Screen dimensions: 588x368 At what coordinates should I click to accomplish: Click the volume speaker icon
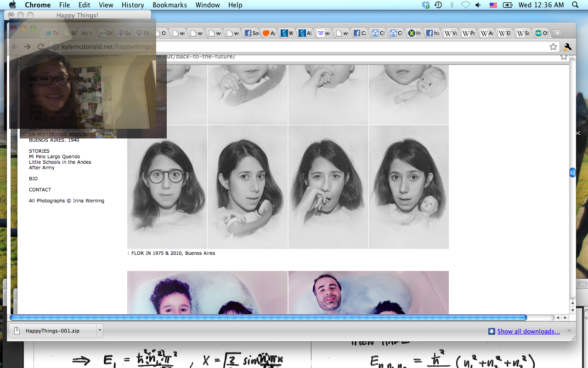click(x=478, y=5)
